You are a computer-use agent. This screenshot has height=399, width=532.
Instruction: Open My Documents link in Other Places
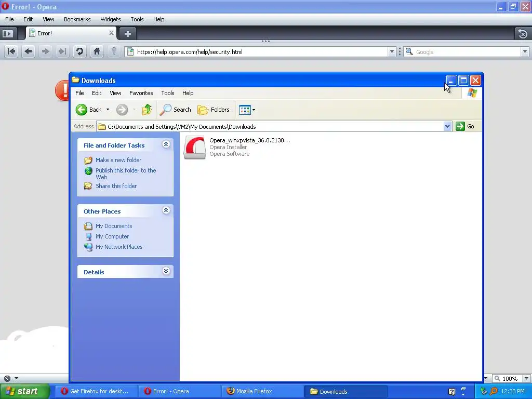point(114,226)
